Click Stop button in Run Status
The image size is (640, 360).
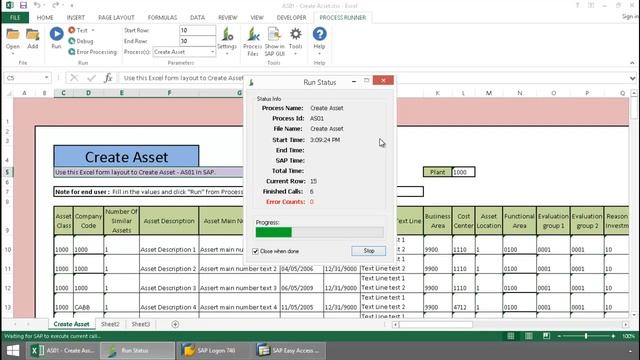(x=369, y=251)
